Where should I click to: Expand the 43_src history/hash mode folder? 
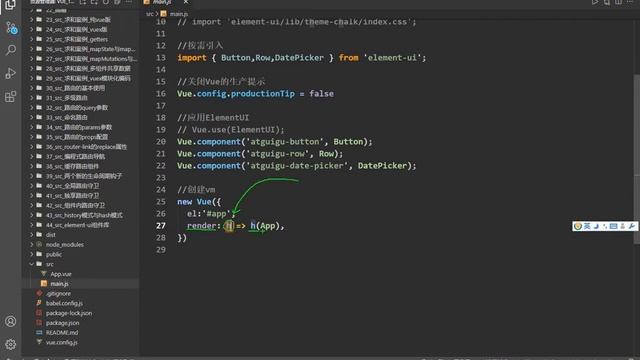(x=84, y=215)
